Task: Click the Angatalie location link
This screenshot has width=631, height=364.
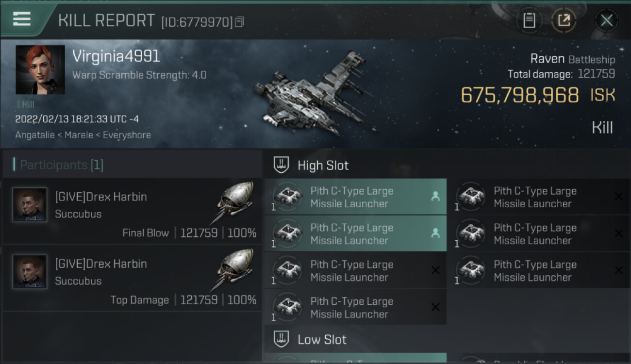Action: [34, 135]
